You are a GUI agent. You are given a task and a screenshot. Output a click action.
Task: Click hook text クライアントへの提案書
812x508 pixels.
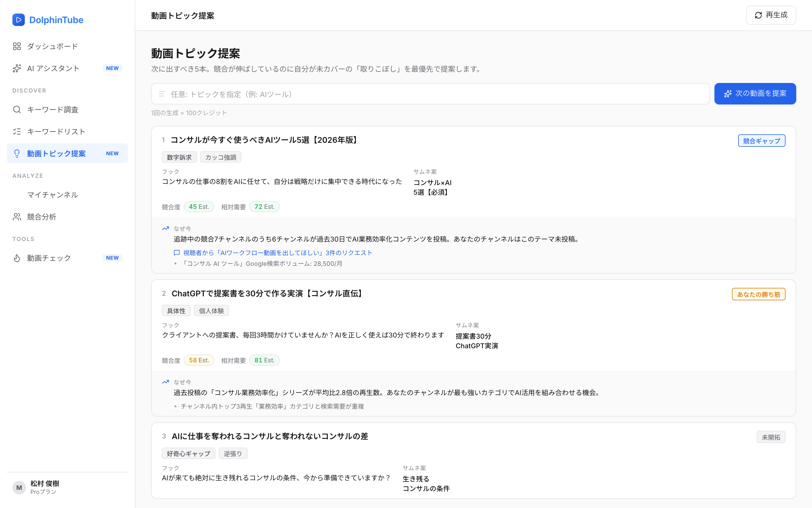click(303, 335)
